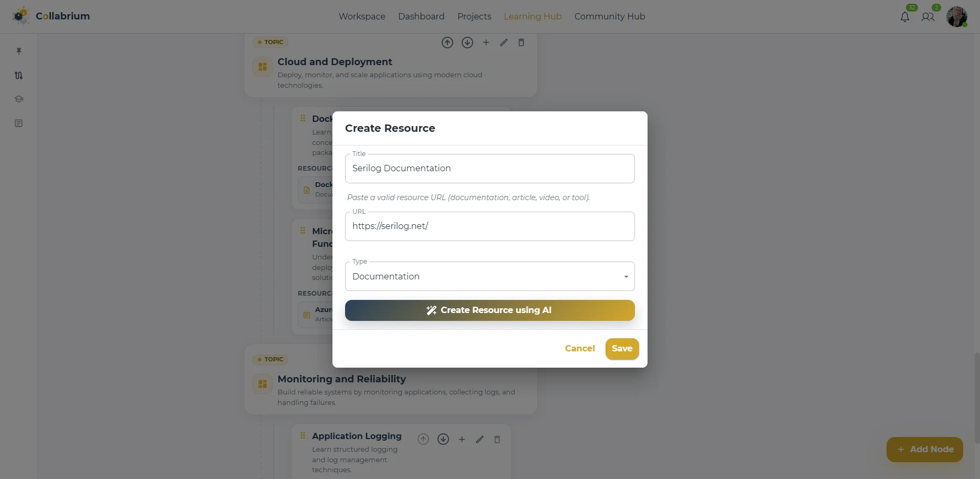
Task: Add item under Application Logging
Action: pyautogui.click(x=462, y=439)
